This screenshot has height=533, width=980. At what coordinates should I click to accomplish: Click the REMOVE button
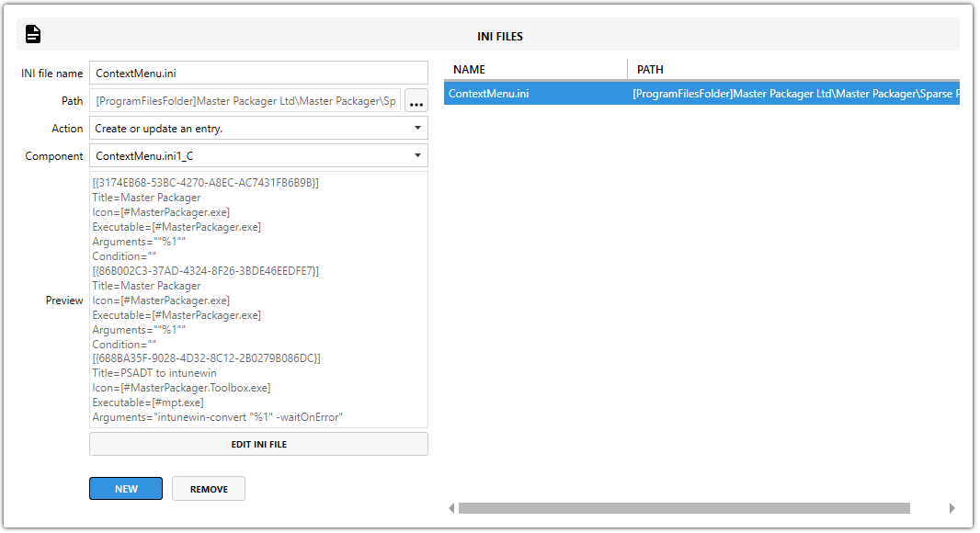click(x=209, y=489)
